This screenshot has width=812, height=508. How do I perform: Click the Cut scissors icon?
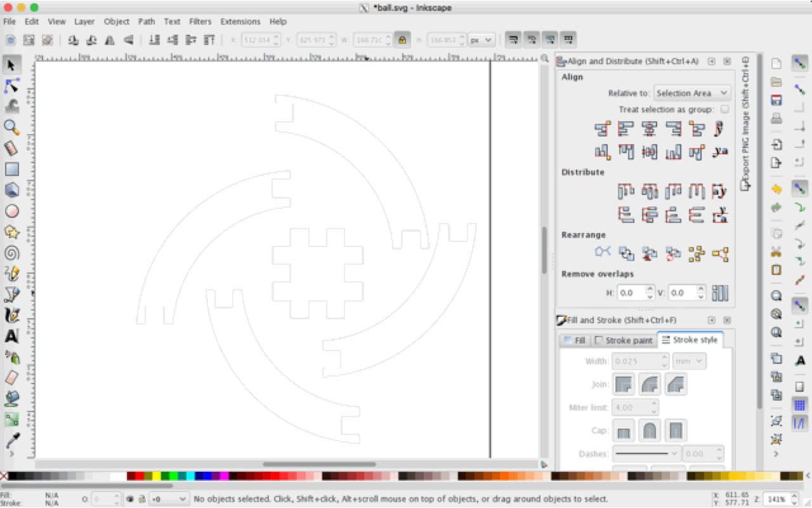pyautogui.click(x=776, y=251)
